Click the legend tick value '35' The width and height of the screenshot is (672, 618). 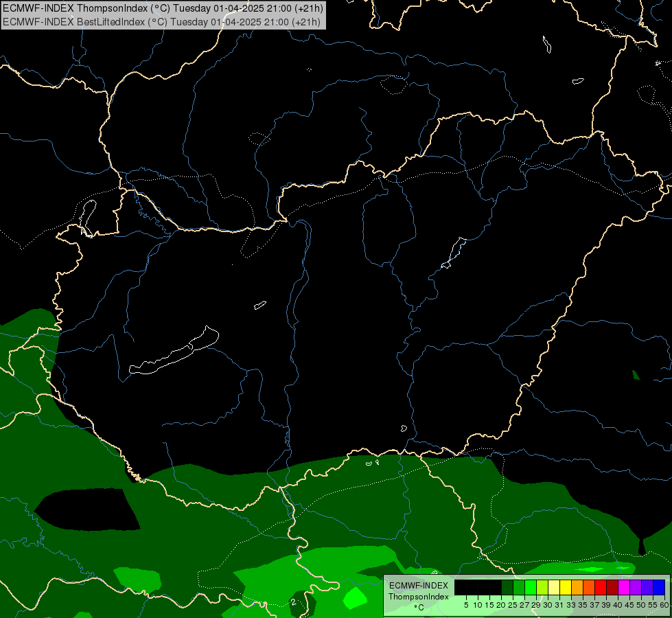583,605
